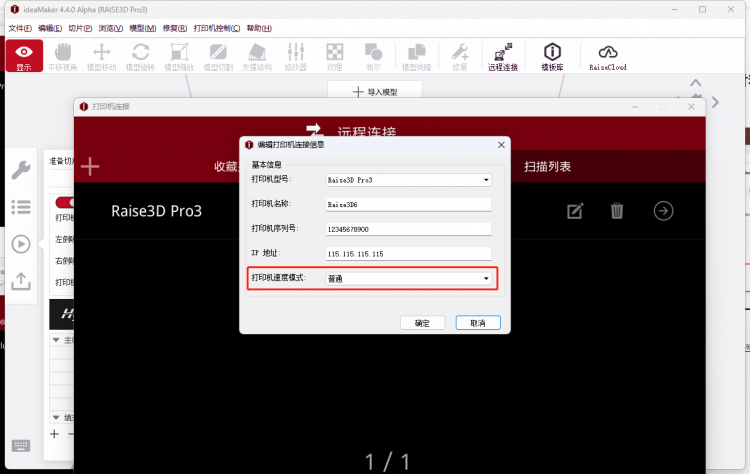Viewport: 750px width, 474px height.
Task: Select the 模型旋转 rotate model tool
Action: [x=140, y=57]
